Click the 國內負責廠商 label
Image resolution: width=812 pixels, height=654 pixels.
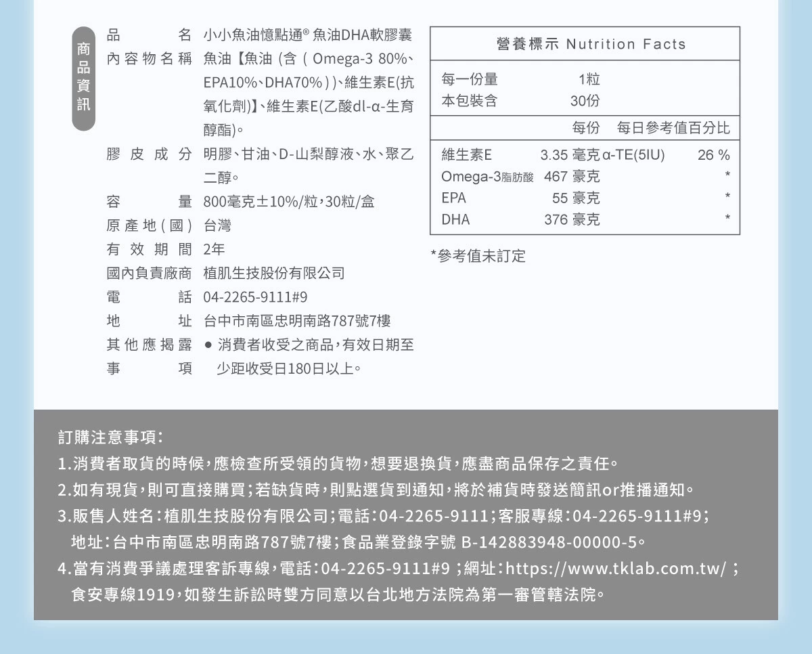point(150,273)
